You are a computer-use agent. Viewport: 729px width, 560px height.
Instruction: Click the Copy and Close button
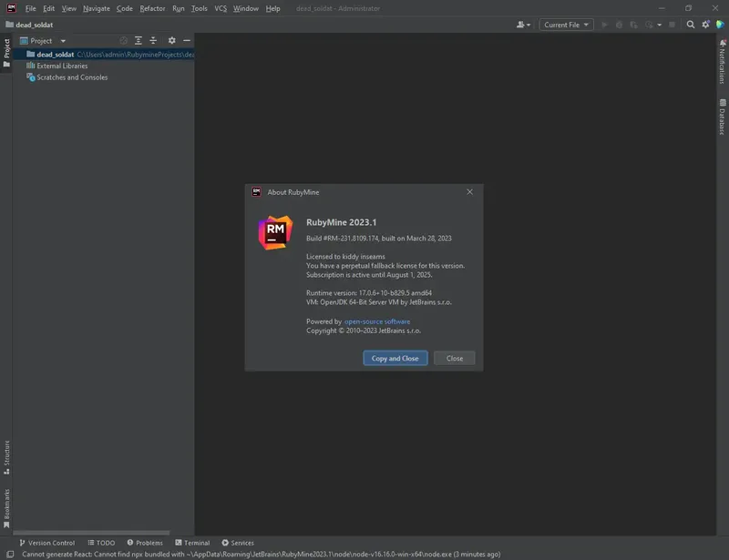(395, 358)
